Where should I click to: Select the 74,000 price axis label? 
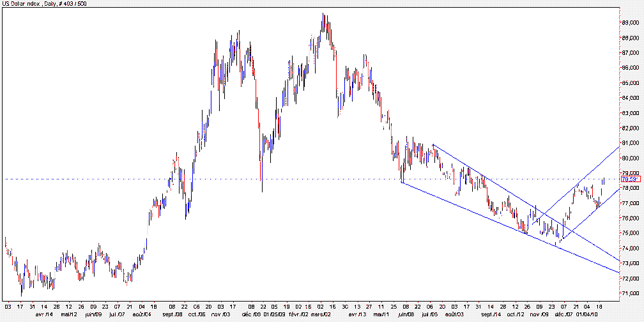pyautogui.click(x=631, y=249)
